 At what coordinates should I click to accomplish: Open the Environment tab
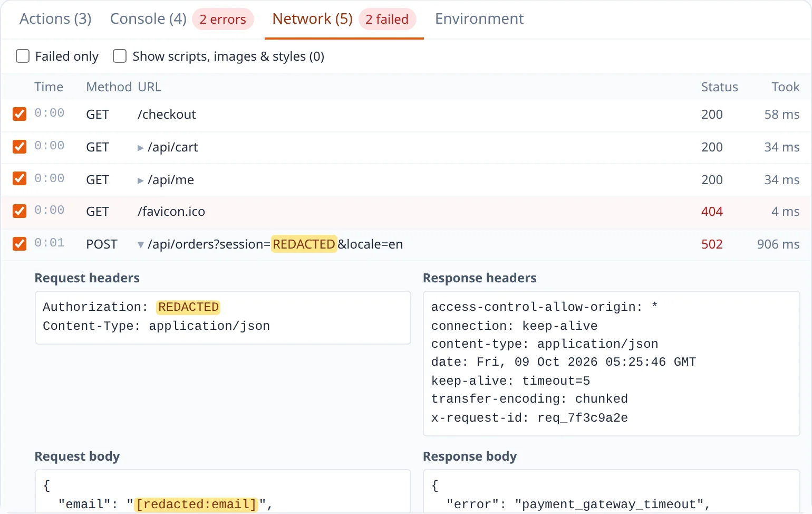(x=479, y=19)
